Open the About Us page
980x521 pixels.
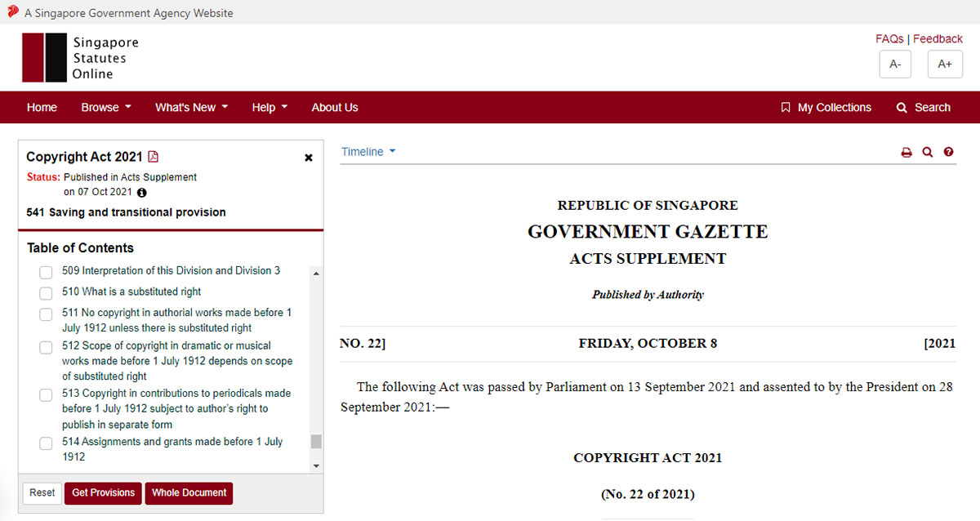[335, 107]
